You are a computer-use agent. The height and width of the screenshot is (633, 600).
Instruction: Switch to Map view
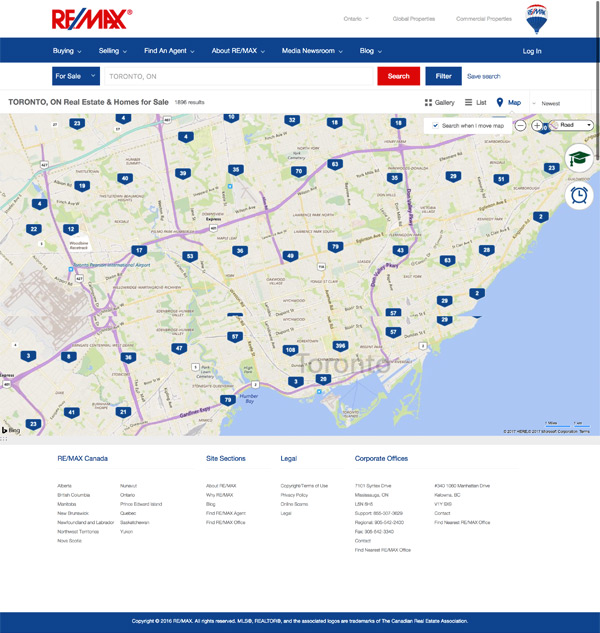[509, 103]
